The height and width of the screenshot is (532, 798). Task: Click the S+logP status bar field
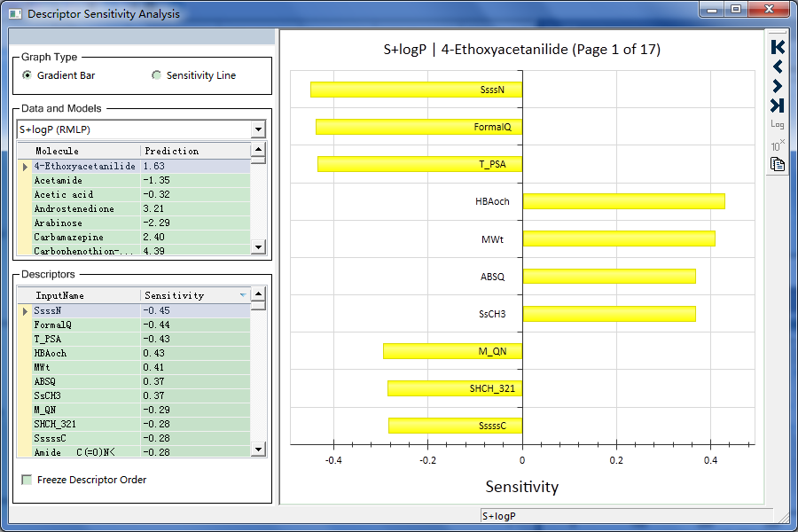pyautogui.click(x=627, y=516)
